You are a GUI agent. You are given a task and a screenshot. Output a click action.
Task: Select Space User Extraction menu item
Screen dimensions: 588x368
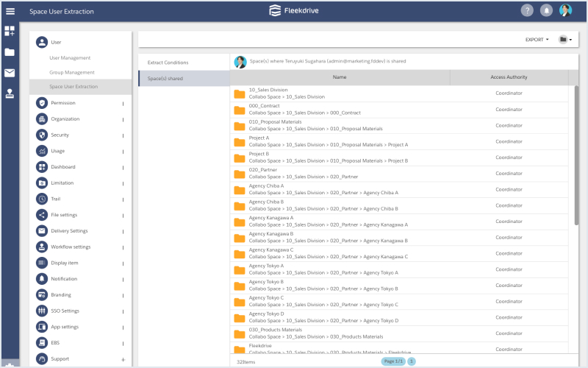pos(81,86)
